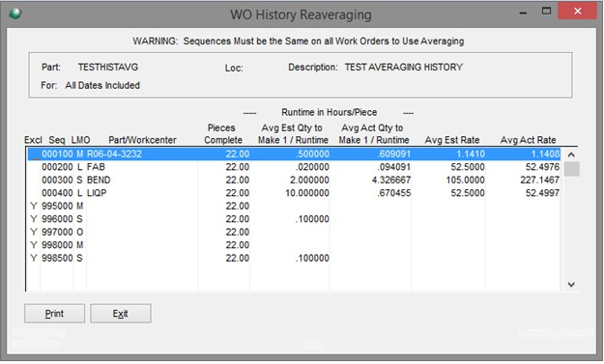Click the Avg Act Rate value 52.4997
This screenshot has height=364, width=604.
pos(542,193)
